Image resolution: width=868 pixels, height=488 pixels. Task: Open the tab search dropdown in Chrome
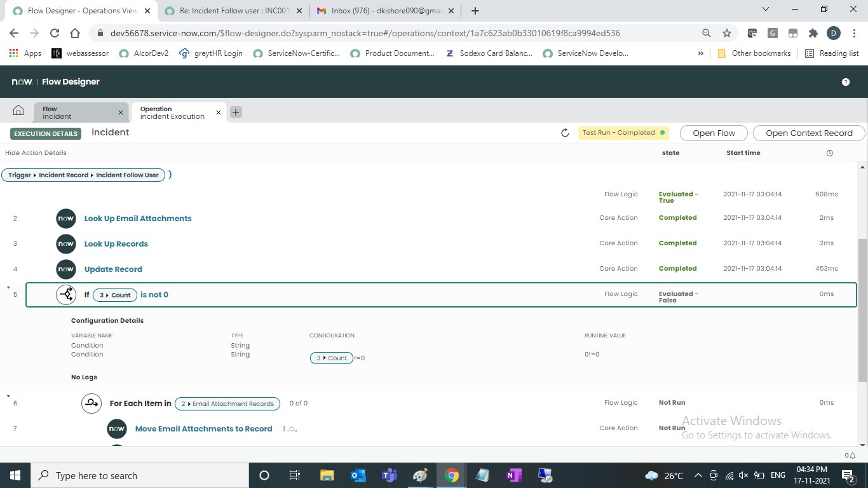click(766, 10)
